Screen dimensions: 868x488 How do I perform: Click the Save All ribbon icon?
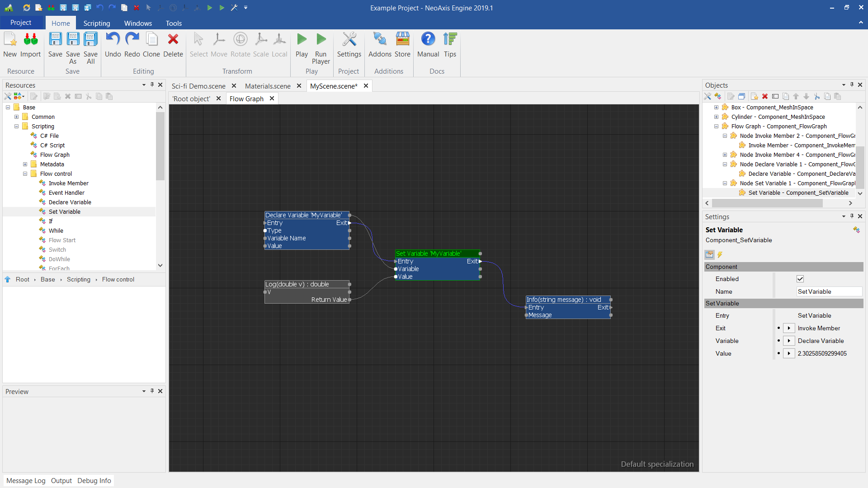click(90, 40)
